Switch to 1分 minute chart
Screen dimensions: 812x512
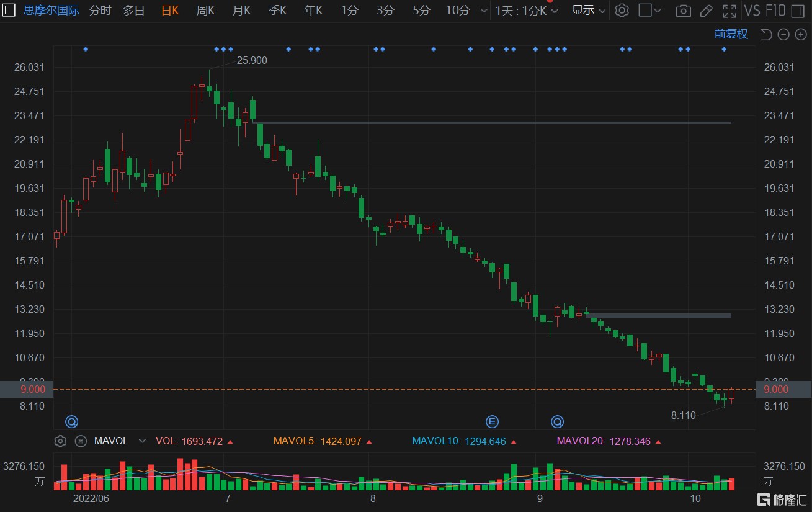[x=350, y=10]
